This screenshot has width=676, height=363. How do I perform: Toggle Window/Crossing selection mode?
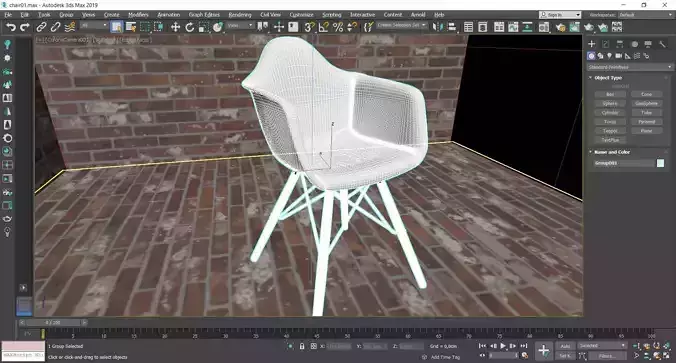[159, 27]
